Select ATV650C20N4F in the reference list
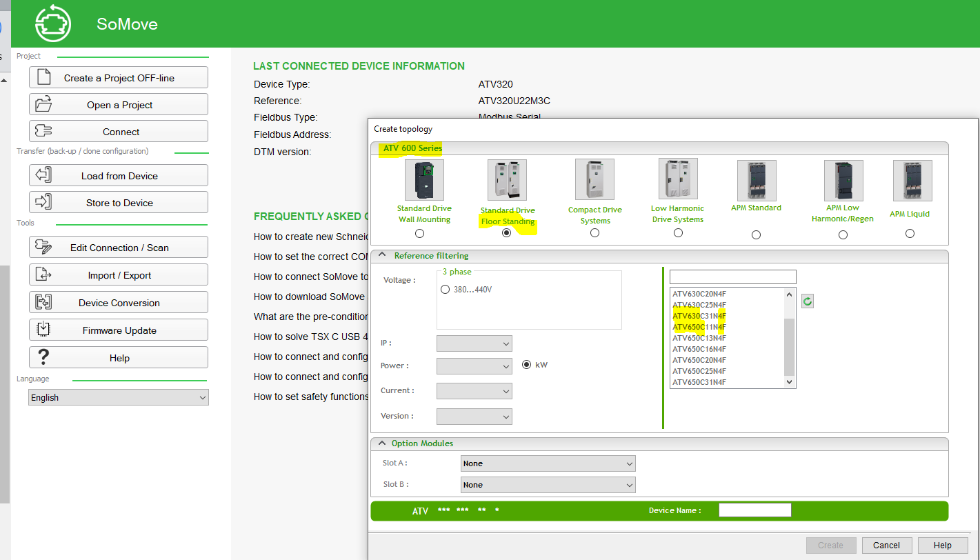Screen dimensions: 980x560 tap(699, 360)
